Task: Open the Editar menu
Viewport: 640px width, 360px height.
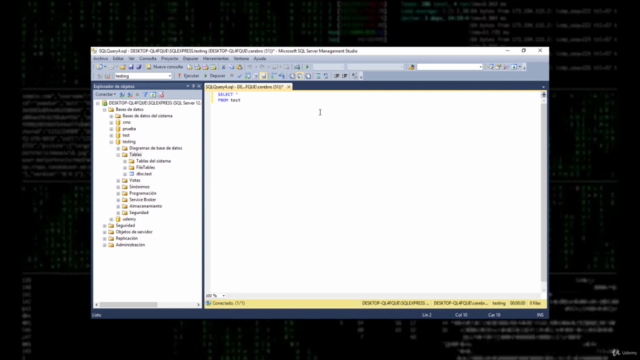Action: [x=118, y=58]
